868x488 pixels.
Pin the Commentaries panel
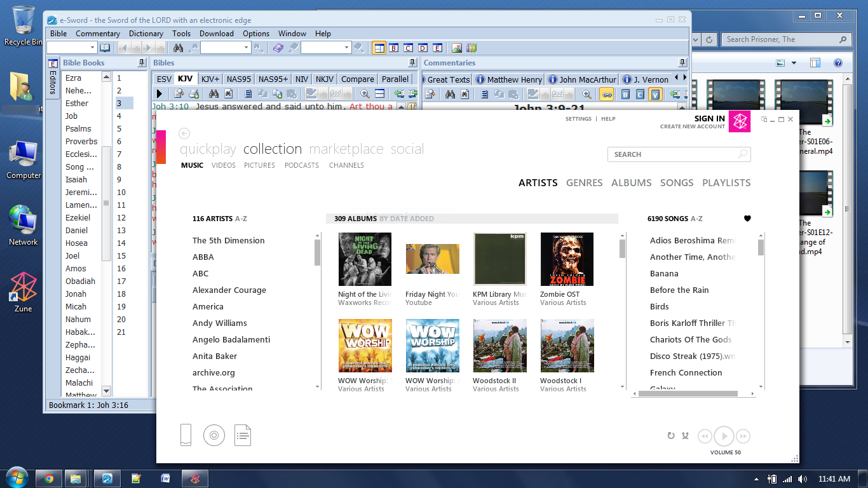pyautogui.click(x=682, y=63)
